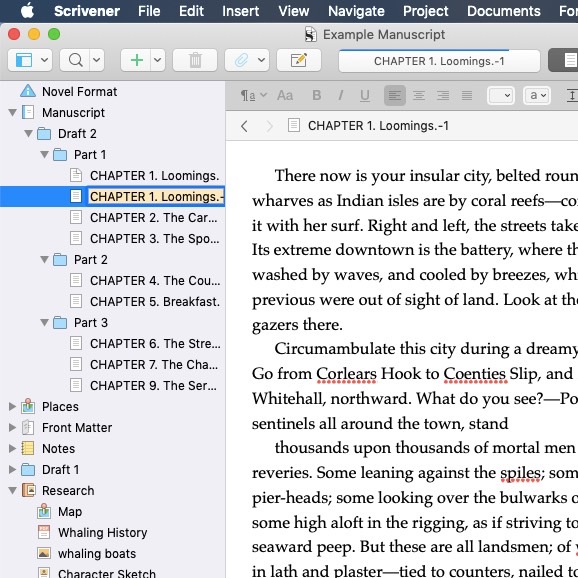Go forward in editor history
The width and height of the screenshot is (578, 578).
pyautogui.click(x=269, y=126)
